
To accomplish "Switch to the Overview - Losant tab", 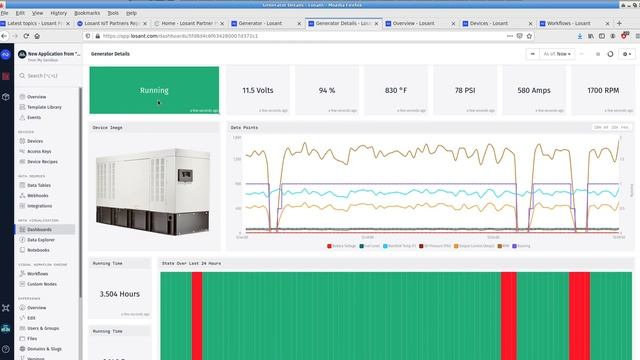I will [x=419, y=24].
